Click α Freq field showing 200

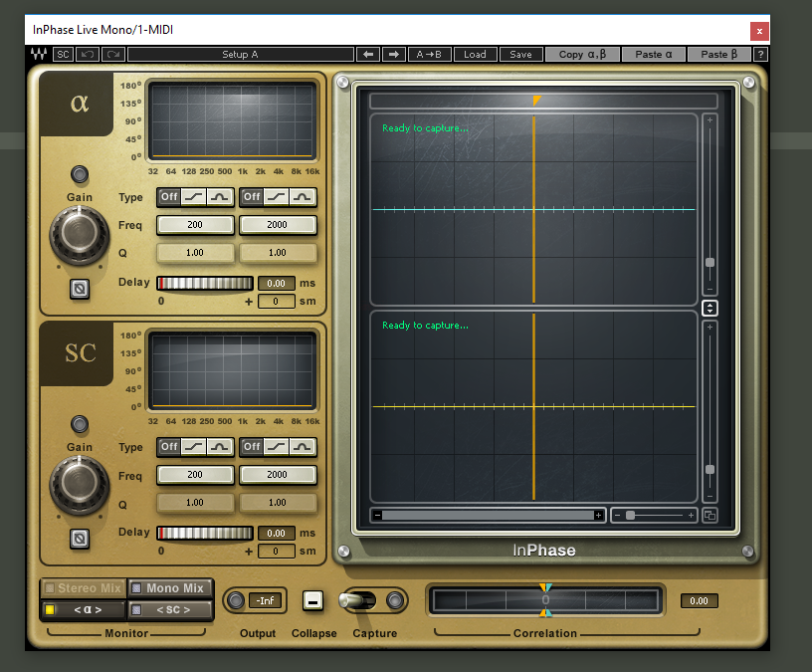[x=195, y=225]
